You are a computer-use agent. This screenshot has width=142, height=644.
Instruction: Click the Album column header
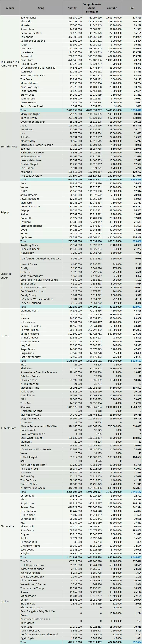click(x=10, y=8)
